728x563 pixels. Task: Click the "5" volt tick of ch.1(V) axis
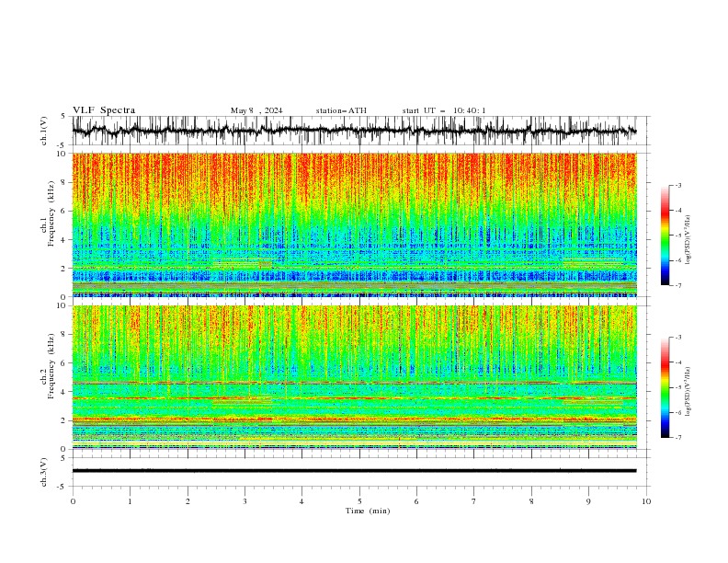[63, 117]
